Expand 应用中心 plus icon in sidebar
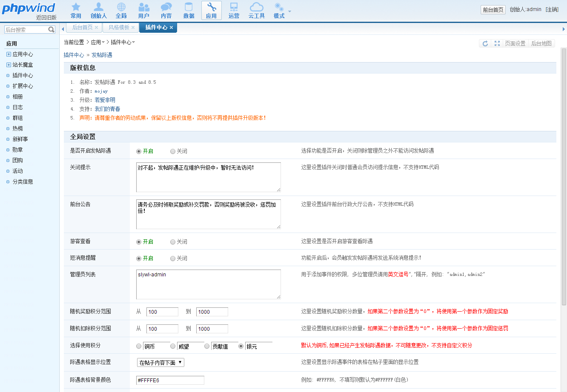567x392 pixels. click(9, 54)
